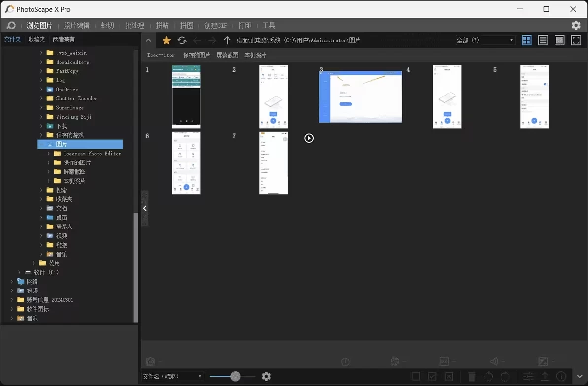Open settings gear in top-right corner
Screen dimensions: 588x386
click(576, 25)
